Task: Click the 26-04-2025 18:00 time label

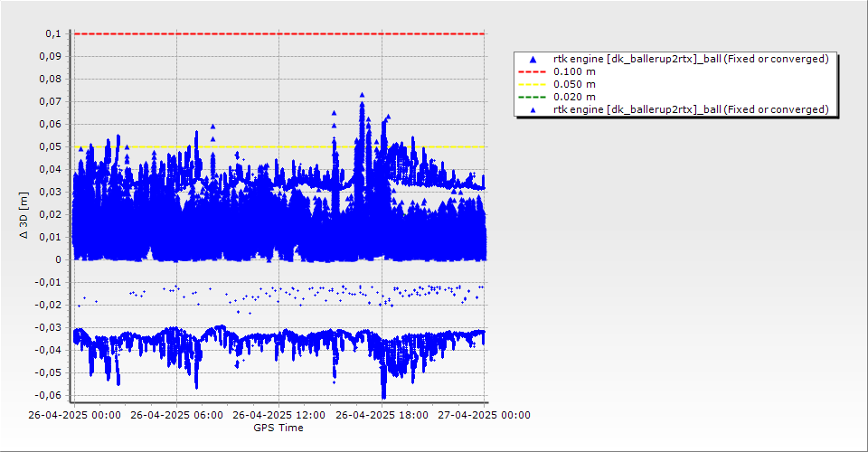Action: click(x=382, y=415)
